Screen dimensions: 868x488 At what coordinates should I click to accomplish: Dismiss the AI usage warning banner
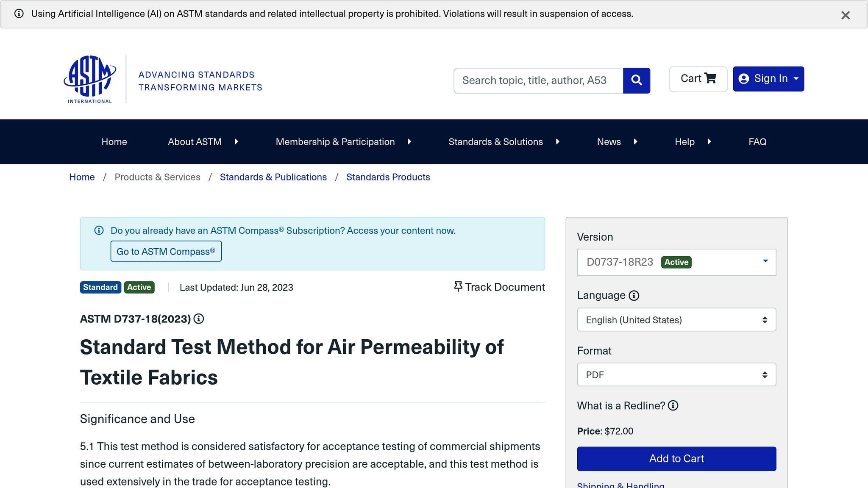[845, 15]
